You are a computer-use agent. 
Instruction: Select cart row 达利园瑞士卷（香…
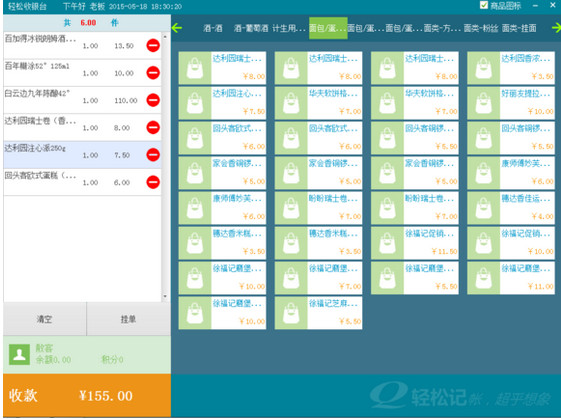click(x=82, y=127)
